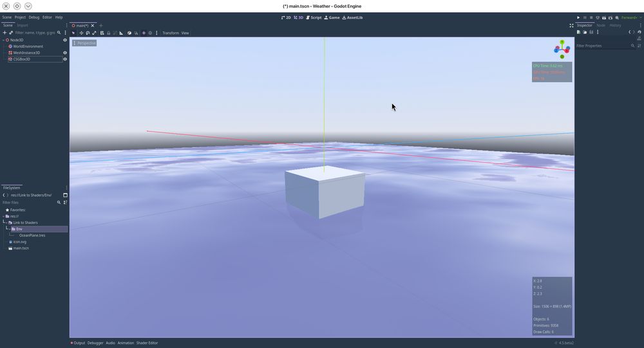This screenshot has width=644, height=348.
Task: Activate the Rotate mode tool
Action: click(88, 33)
